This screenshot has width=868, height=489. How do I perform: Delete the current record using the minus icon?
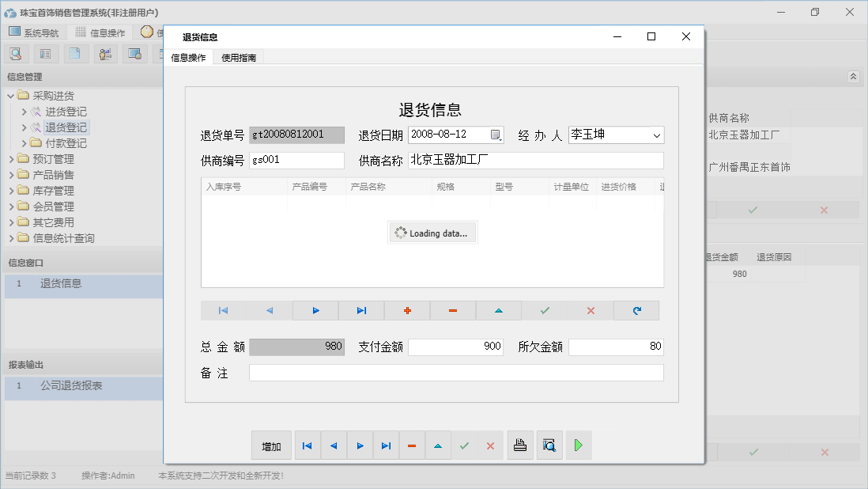tap(451, 310)
